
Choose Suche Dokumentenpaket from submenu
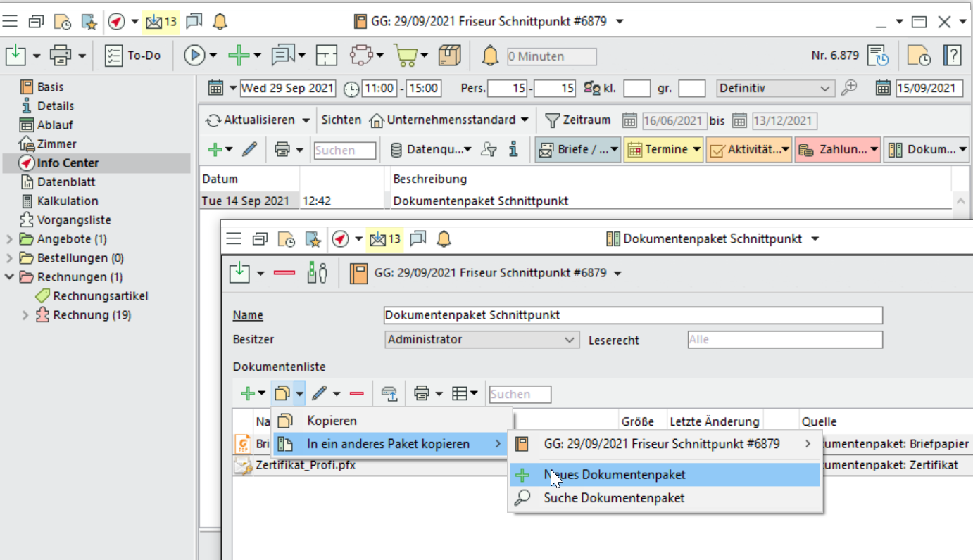tap(614, 498)
